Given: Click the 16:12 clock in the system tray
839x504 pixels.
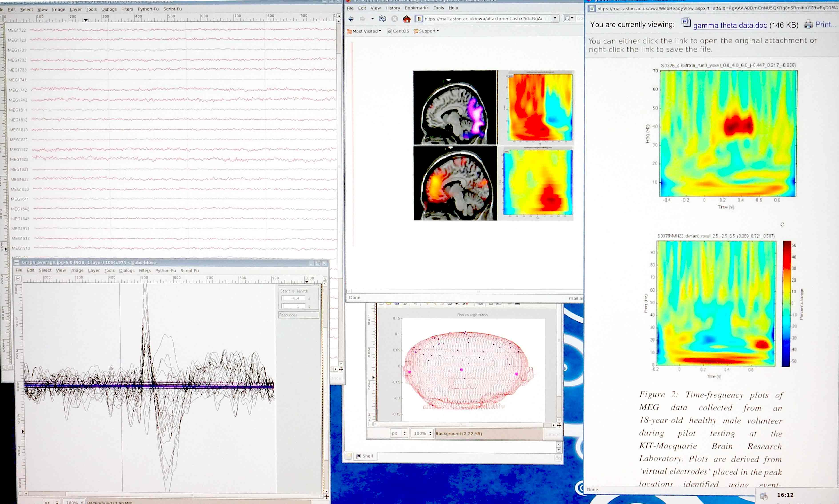Looking at the screenshot, I should (785, 495).
